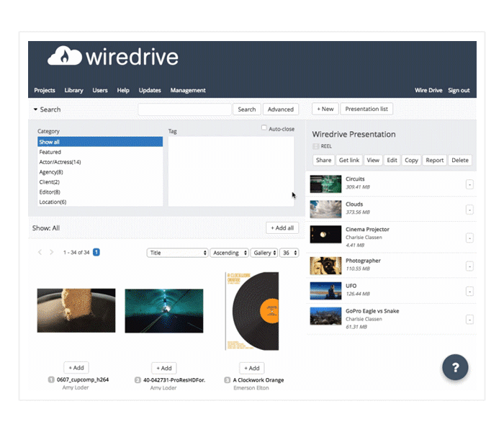Open the Help menu
The width and height of the screenshot is (504, 432).
click(x=123, y=90)
